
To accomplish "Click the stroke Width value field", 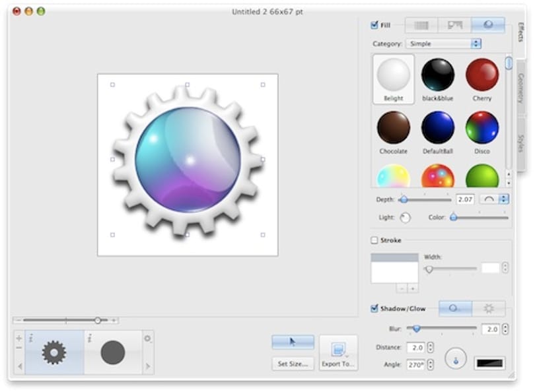I will click(x=490, y=268).
